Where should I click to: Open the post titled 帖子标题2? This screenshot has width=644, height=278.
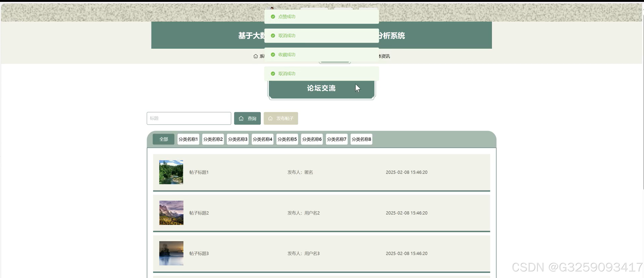199,213
